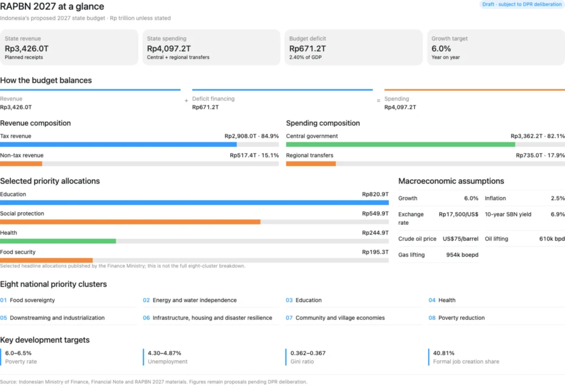Select the Social protection allocation bar
This screenshot has height=392, width=565.
coord(130,222)
